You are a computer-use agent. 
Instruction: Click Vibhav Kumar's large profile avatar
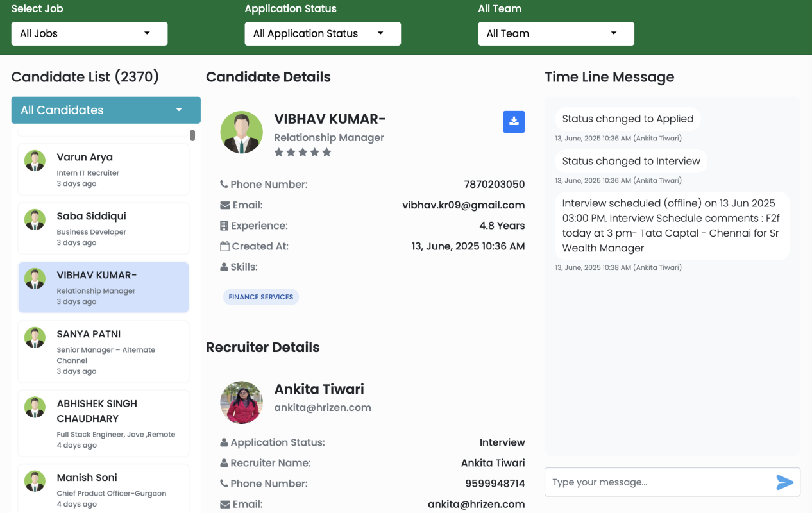coord(241,132)
